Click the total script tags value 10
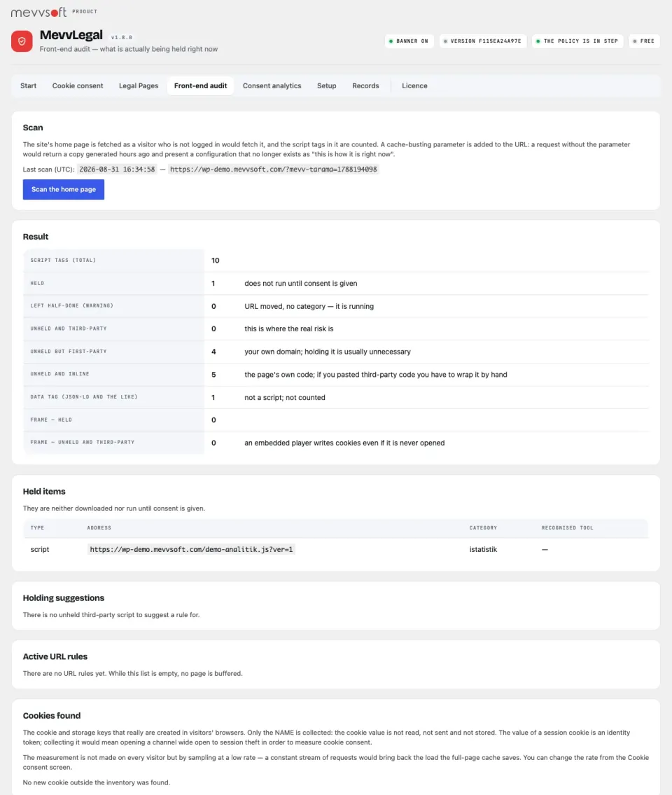Screen dimensions: 672x795 [216, 260]
